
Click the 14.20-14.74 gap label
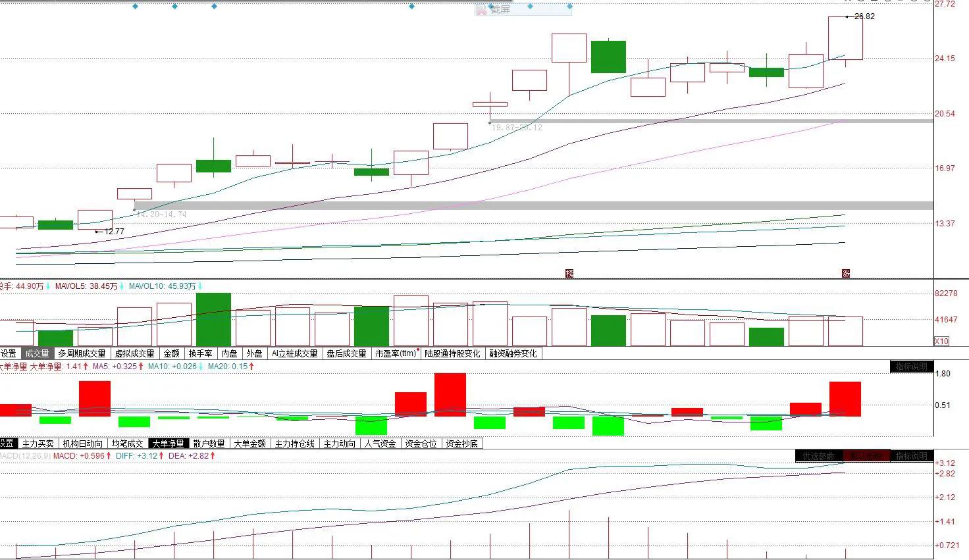[162, 215]
